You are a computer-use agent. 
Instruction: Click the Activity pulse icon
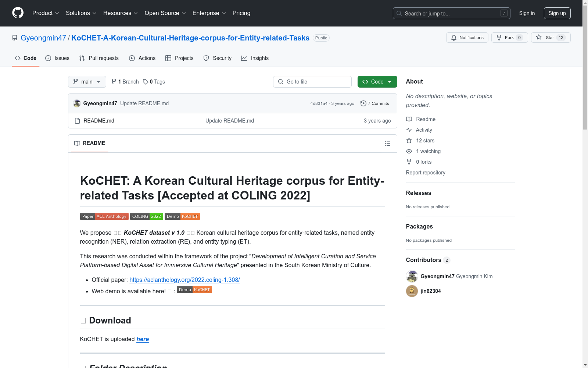[409, 130]
